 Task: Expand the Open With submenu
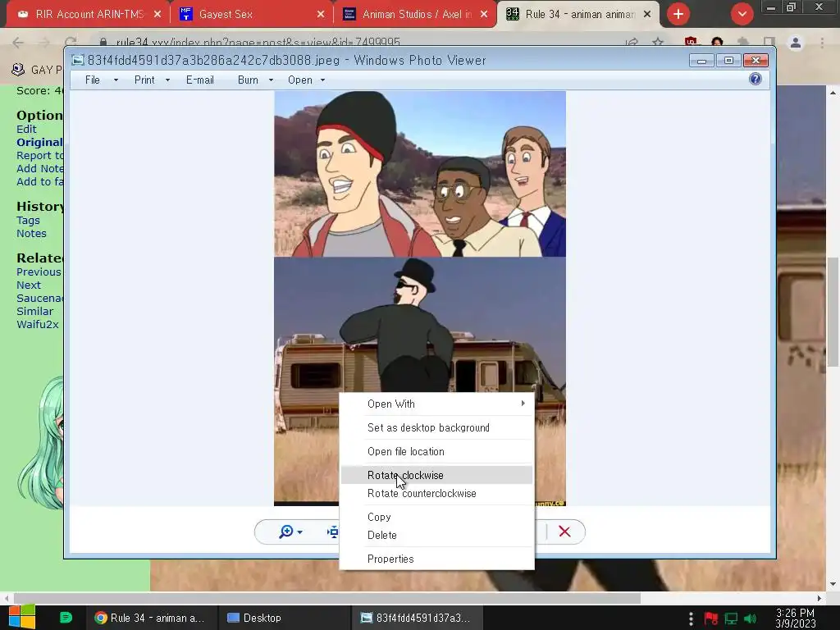[436, 404]
